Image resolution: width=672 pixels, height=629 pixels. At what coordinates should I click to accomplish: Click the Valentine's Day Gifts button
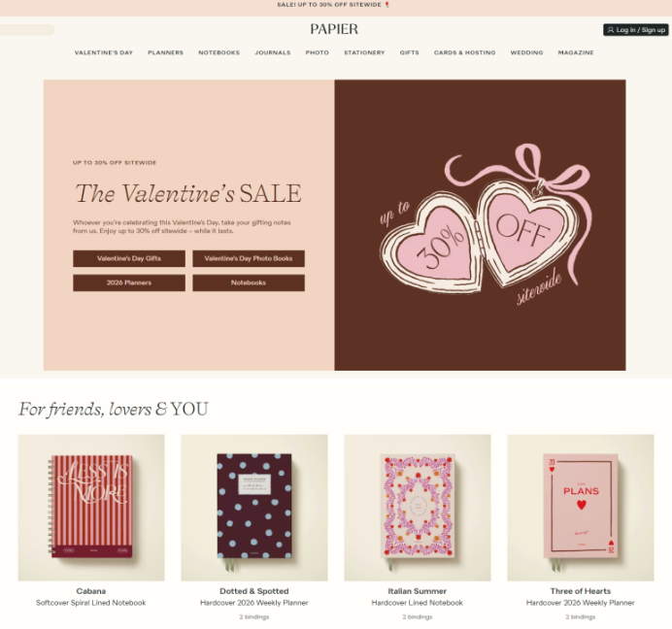tap(129, 259)
